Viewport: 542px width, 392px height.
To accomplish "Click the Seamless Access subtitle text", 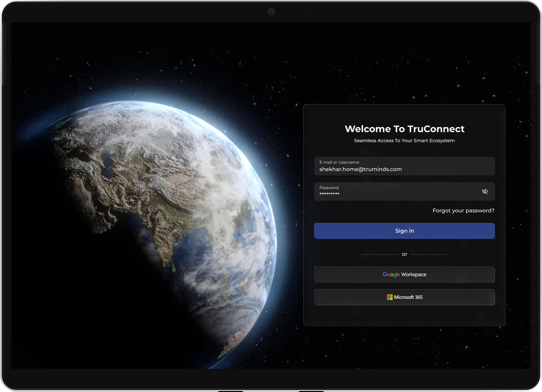I will (404, 141).
